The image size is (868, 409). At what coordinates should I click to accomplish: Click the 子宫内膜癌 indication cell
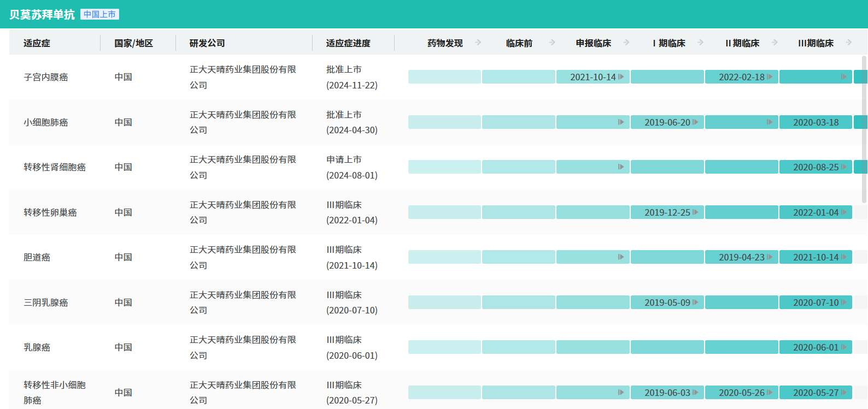46,77
